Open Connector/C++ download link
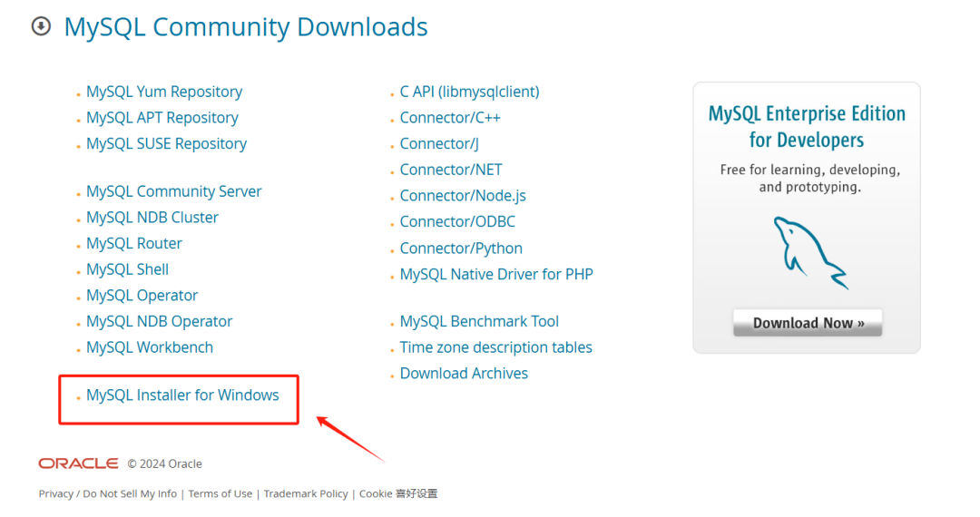 [x=450, y=118]
